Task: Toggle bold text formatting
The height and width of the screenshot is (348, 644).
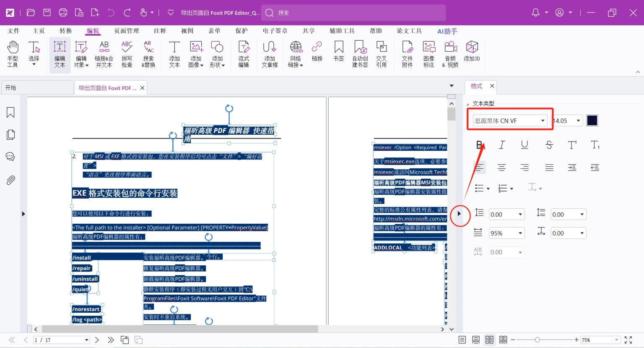Action: click(x=479, y=145)
